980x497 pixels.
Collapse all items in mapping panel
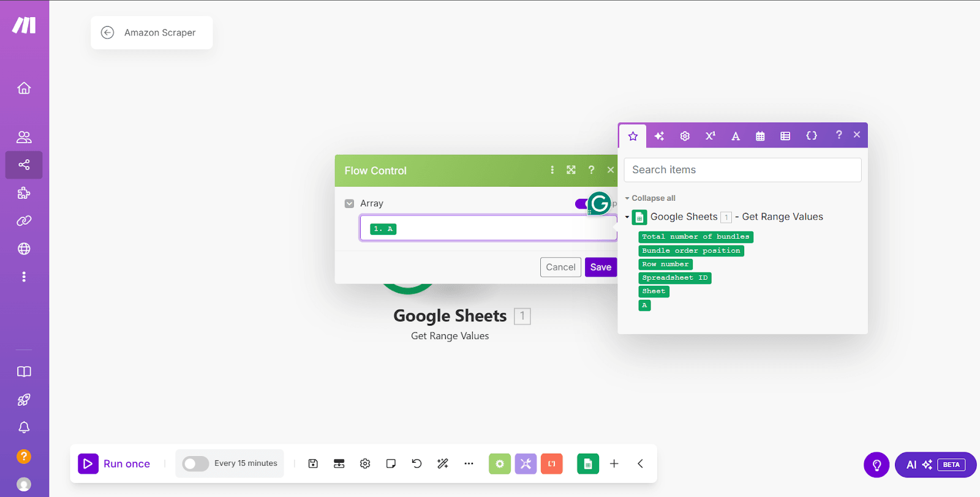coord(650,198)
